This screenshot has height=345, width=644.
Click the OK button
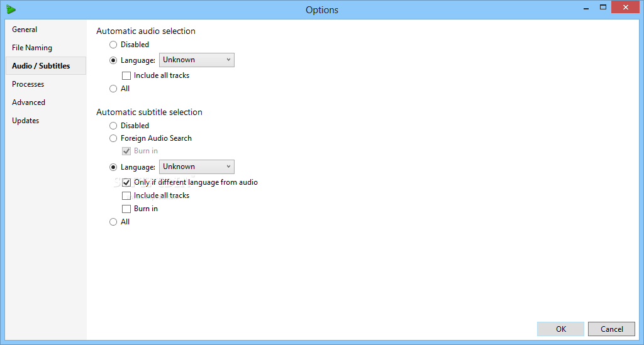pos(560,329)
